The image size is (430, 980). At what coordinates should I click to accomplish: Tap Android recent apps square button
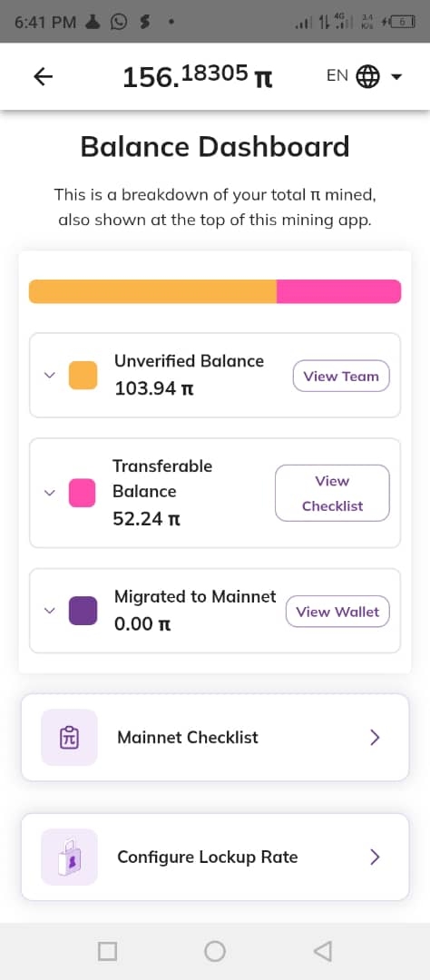point(107,951)
